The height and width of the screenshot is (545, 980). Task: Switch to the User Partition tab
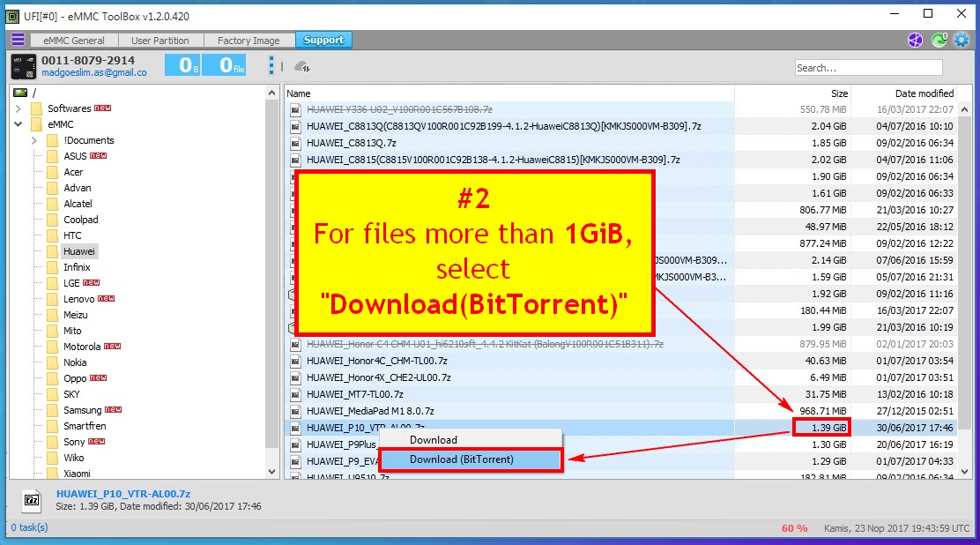pos(160,40)
